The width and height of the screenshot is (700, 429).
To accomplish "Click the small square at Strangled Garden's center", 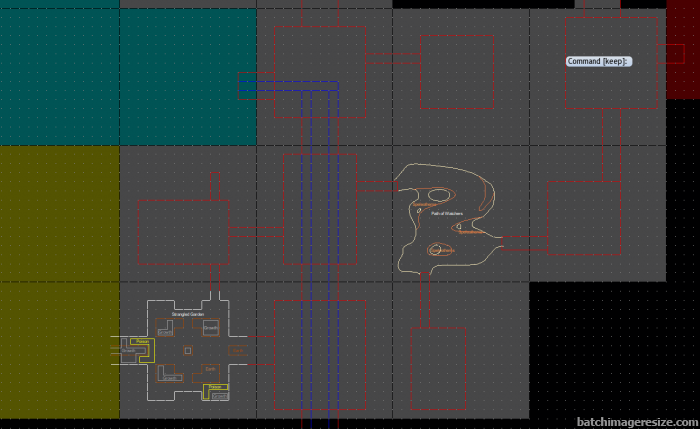I will pyautogui.click(x=187, y=350).
